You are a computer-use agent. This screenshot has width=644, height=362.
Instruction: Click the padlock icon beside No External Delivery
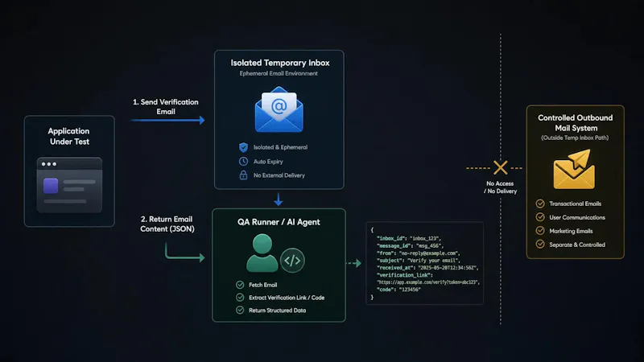click(243, 175)
